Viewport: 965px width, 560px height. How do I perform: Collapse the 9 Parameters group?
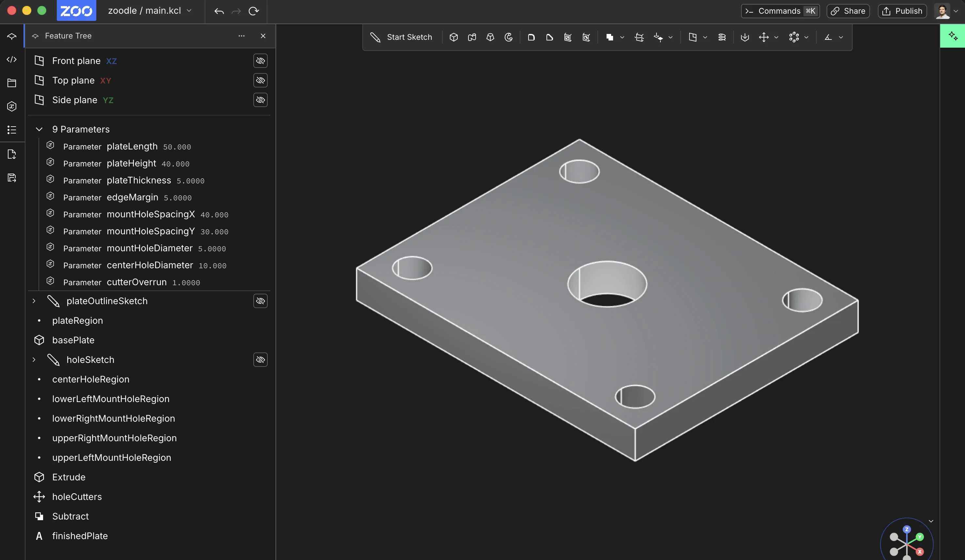tap(39, 129)
